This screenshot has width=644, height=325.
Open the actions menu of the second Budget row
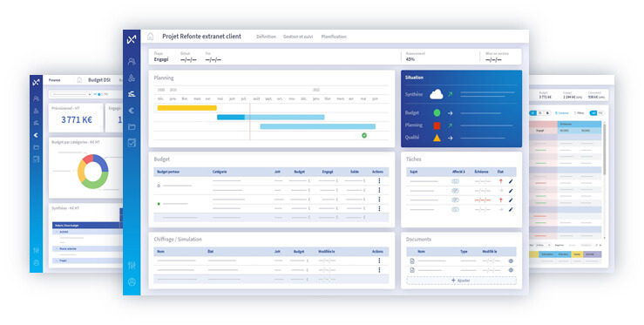(379, 190)
